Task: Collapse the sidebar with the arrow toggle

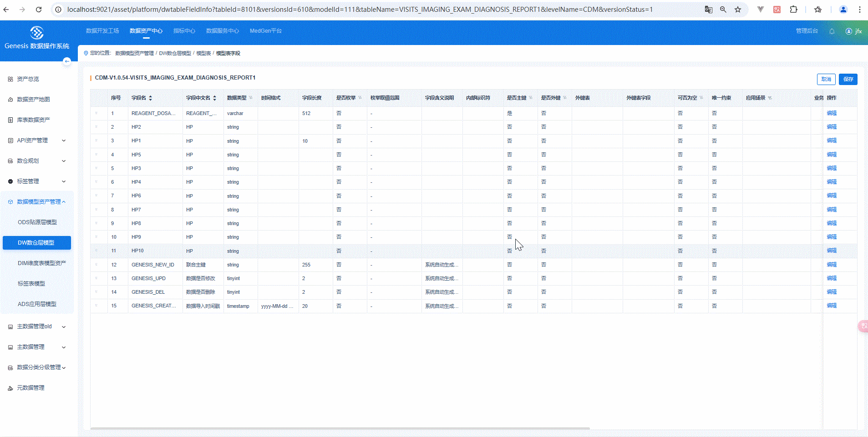Action: click(x=67, y=61)
